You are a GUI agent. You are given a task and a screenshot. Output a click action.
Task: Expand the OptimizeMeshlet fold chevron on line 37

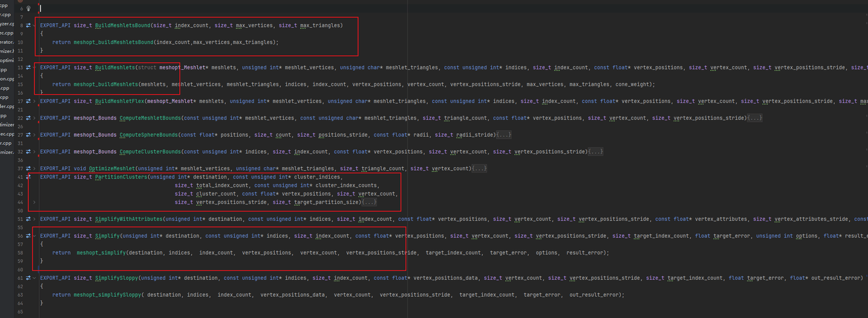34,168
